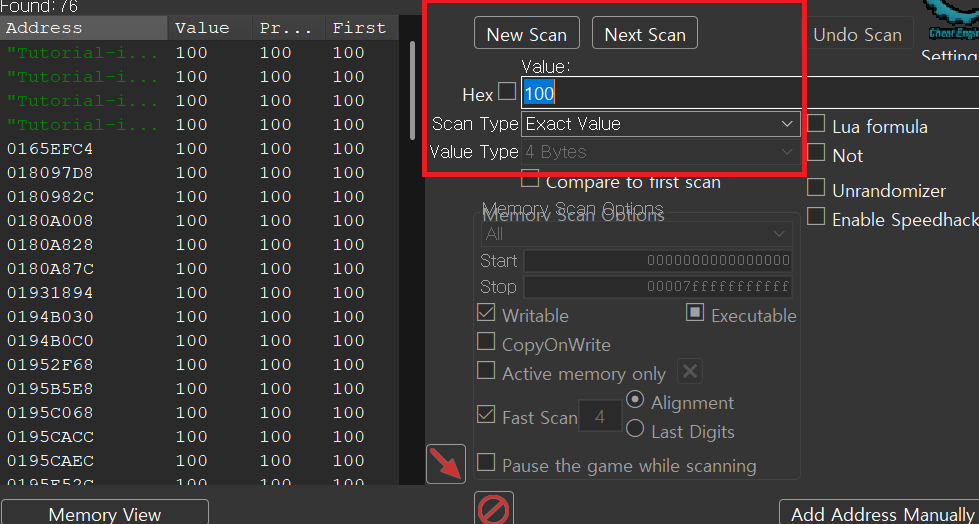Click the red clear-list circle icon
Viewport: 979px width, 524px height.
pyautogui.click(x=494, y=509)
